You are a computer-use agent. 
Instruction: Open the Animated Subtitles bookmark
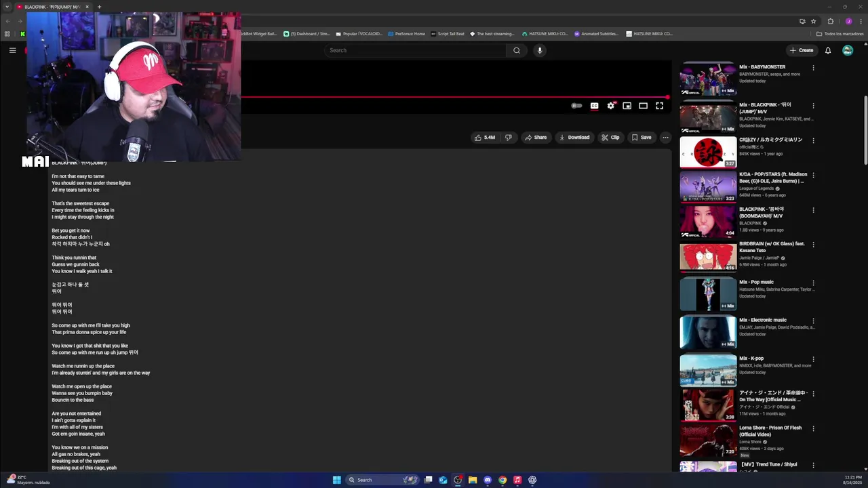pyautogui.click(x=596, y=34)
